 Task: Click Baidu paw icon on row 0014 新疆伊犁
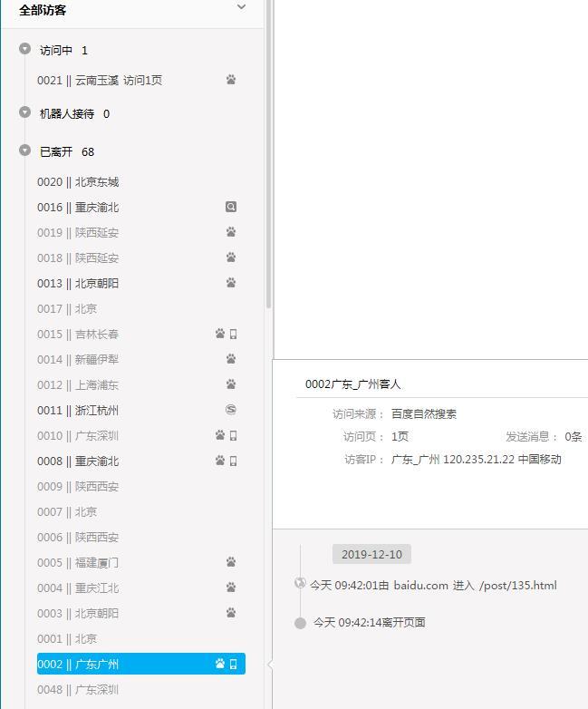pos(231,359)
